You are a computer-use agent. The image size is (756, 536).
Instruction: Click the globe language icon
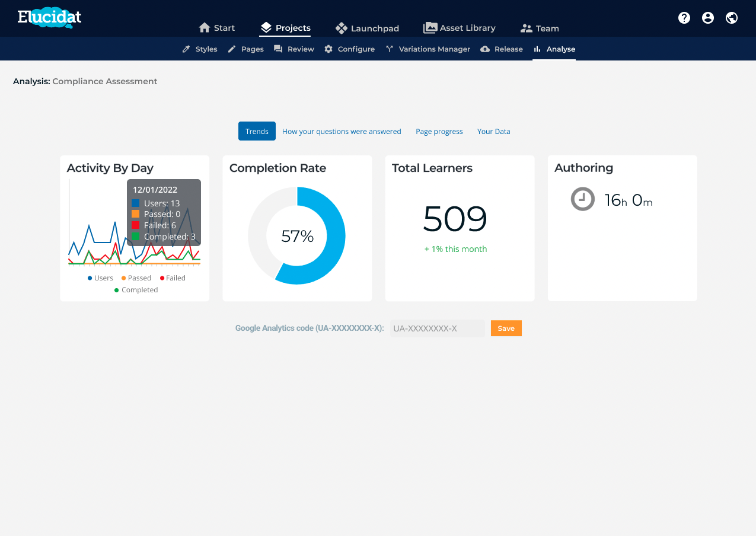(x=732, y=18)
